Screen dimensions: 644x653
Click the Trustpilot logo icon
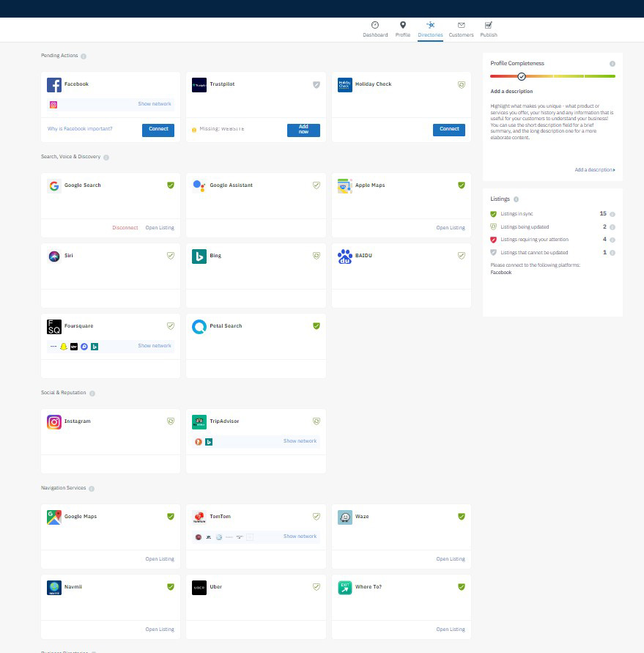199,85
